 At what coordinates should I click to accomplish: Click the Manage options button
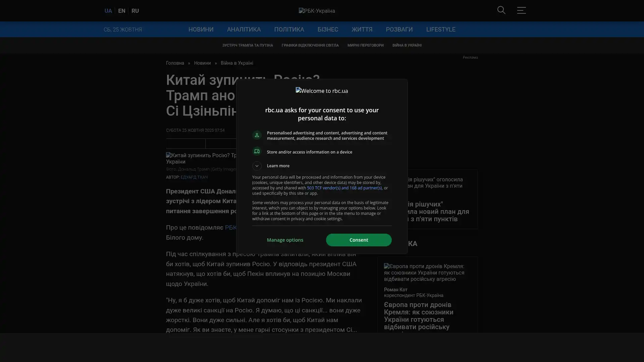[285, 240]
